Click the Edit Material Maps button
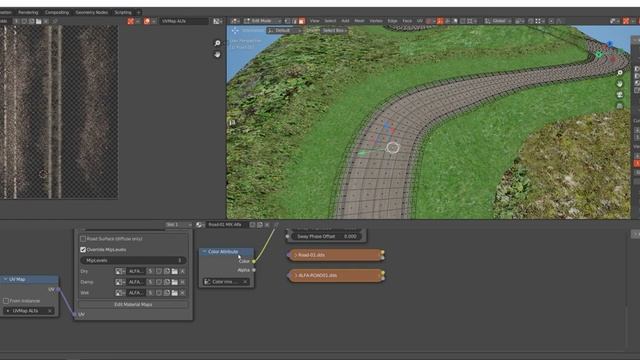This screenshot has width=640, height=360. 133,304
